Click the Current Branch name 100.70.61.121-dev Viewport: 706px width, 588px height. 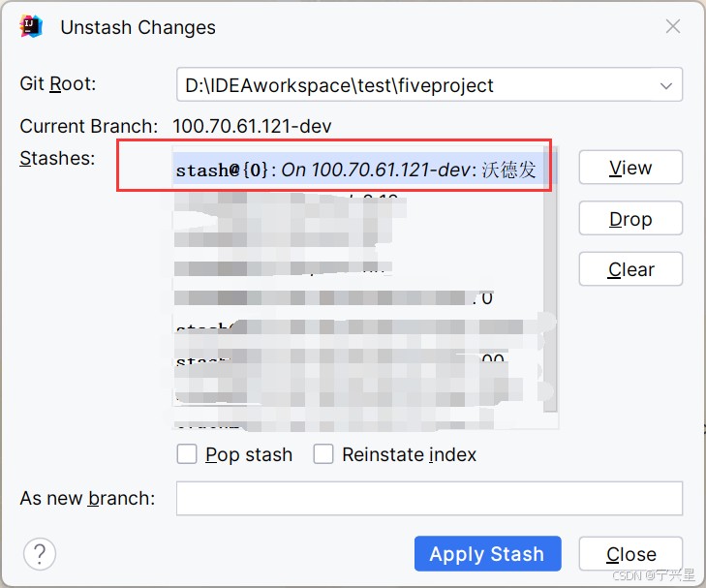click(x=252, y=126)
